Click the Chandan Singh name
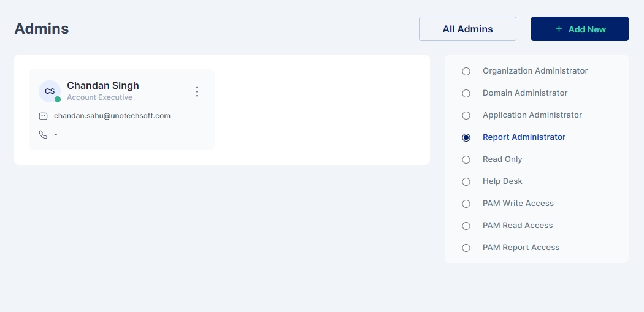 pos(103,86)
